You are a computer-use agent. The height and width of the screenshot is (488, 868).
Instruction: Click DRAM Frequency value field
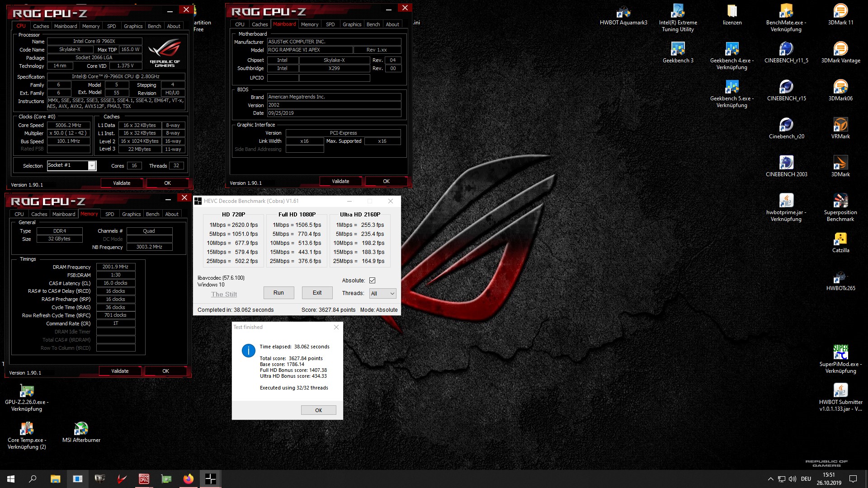click(x=115, y=267)
